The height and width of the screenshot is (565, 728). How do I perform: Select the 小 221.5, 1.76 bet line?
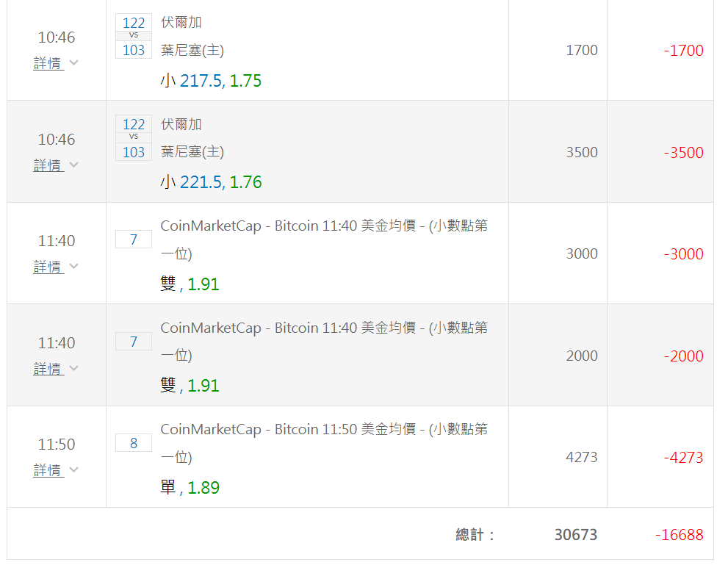(x=211, y=182)
